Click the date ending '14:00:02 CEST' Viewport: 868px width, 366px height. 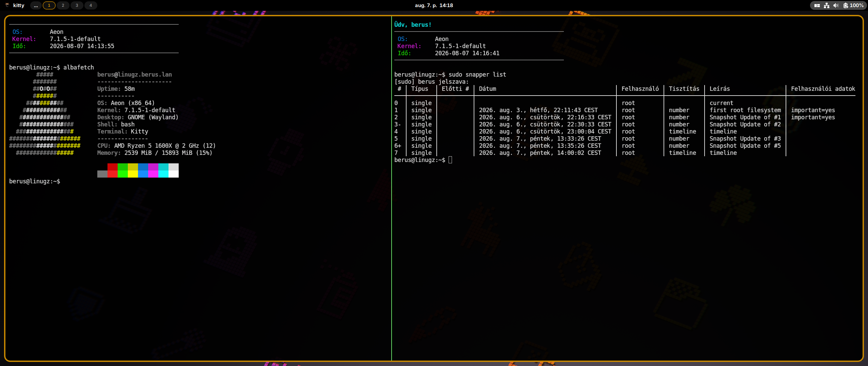pyautogui.click(x=540, y=153)
